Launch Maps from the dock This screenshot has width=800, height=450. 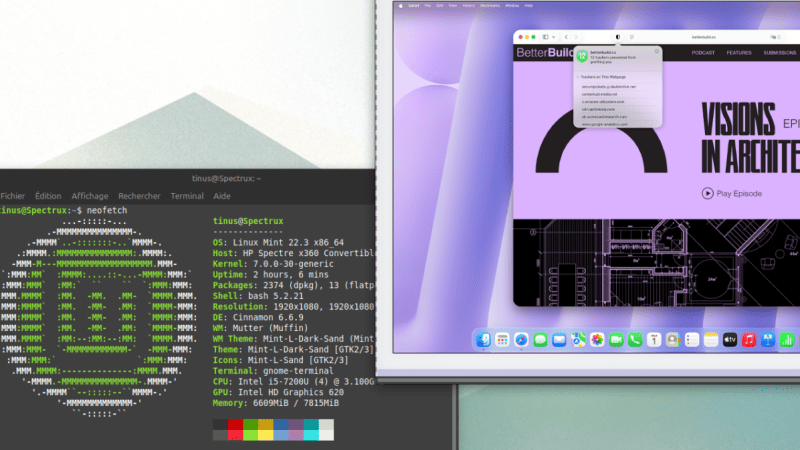578,340
